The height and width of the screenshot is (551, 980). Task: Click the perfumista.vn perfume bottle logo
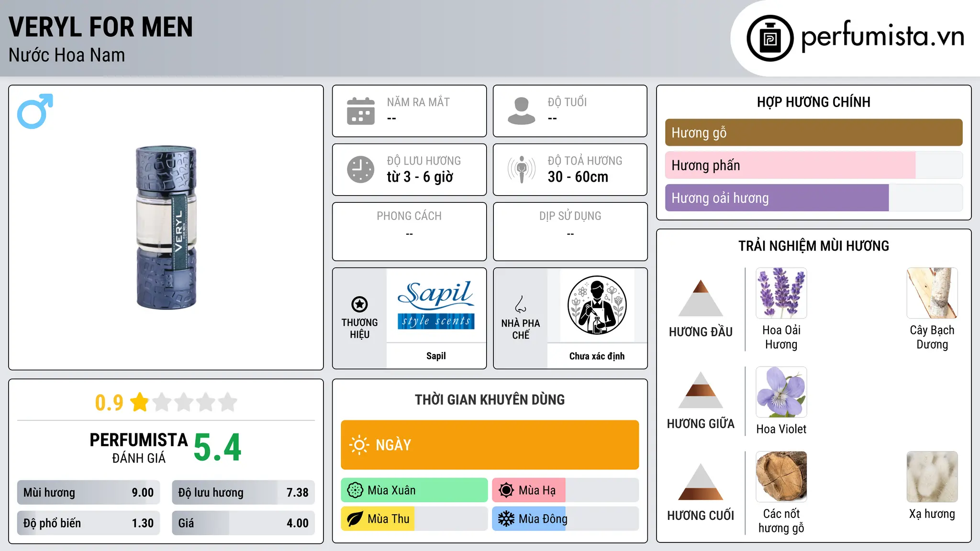770,38
